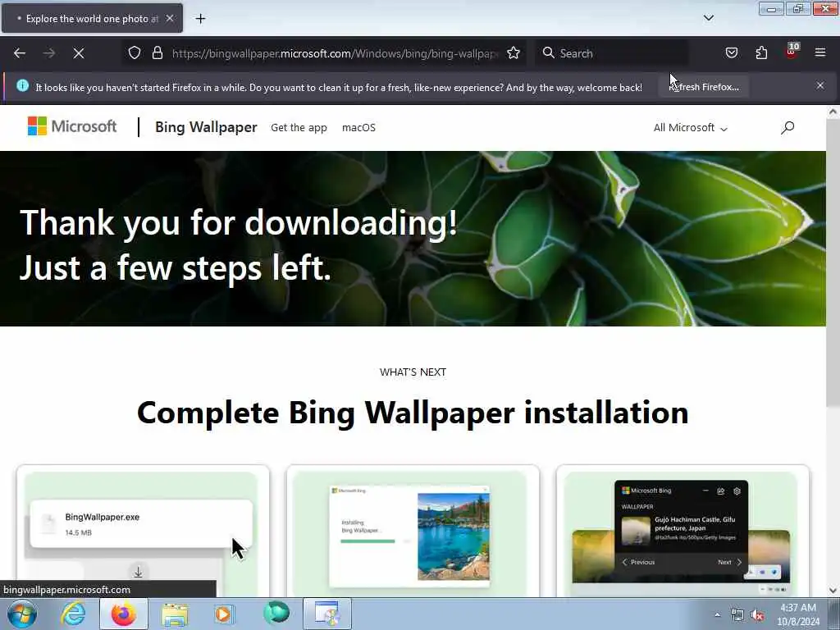Click the scrollbar down arrow
This screenshot has height=630, width=840.
pos(833,590)
